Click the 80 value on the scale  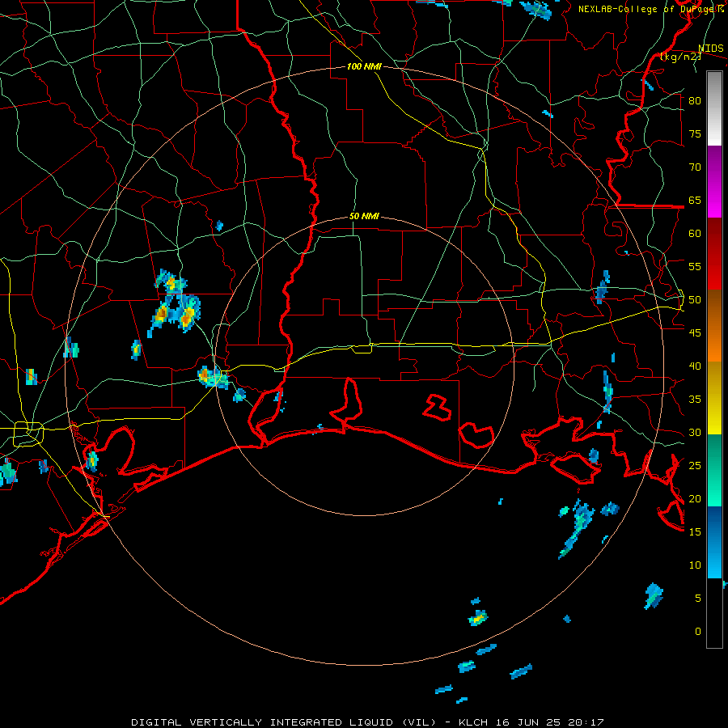695,101
